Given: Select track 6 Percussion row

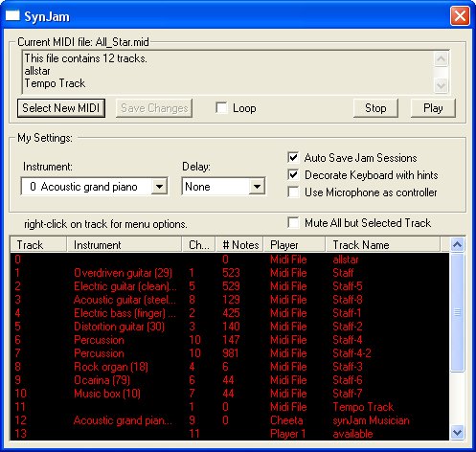Looking at the screenshot, I should pos(230,340).
